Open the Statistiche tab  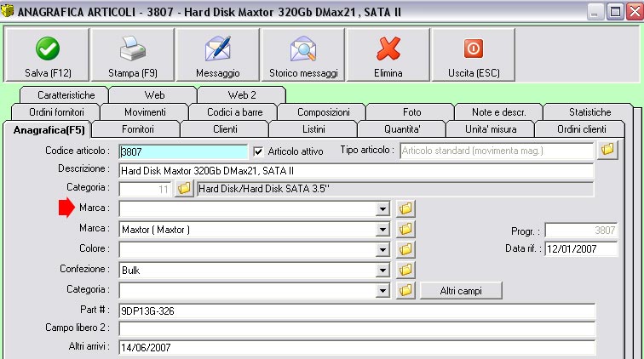pyautogui.click(x=589, y=112)
